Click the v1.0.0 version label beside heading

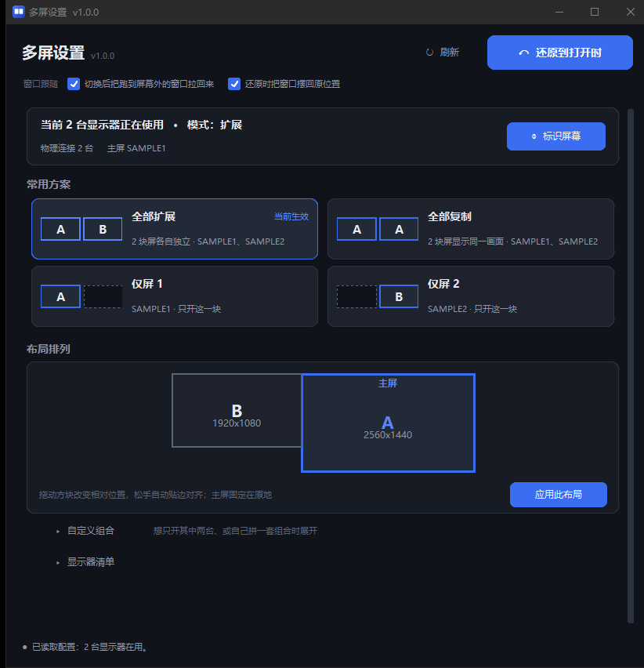103,56
